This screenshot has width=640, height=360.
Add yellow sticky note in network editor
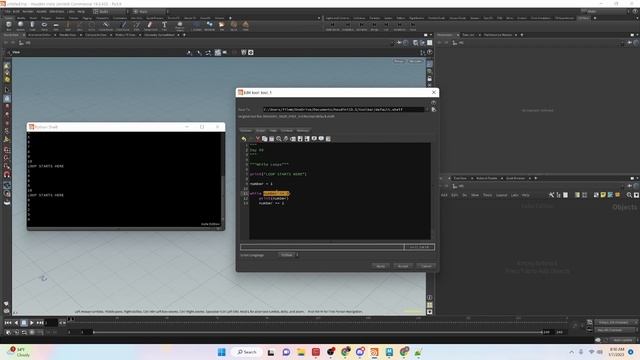click(x=603, y=195)
